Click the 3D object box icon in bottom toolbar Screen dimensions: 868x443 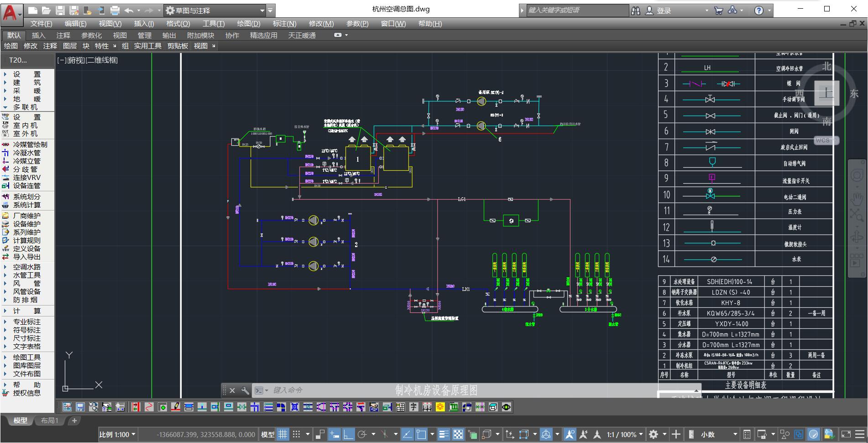pyautogui.click(x=493, y=407)
